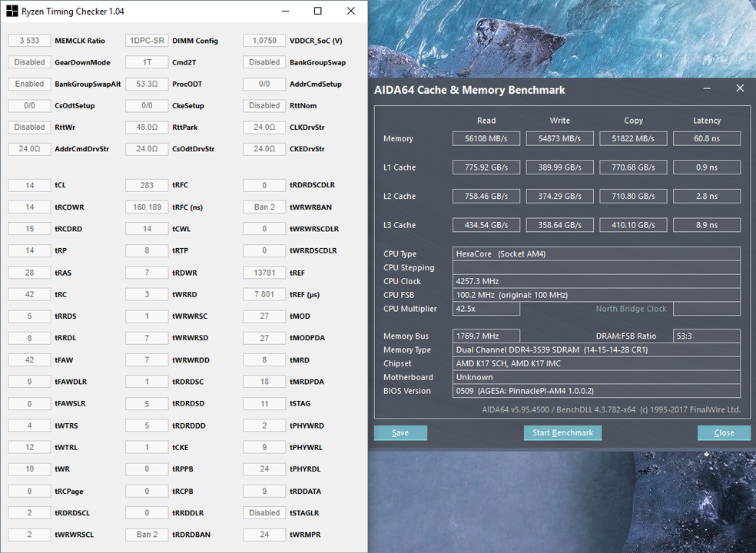The height and width of the screenshot is (553, 756).
Task: Click the GearDownMode Disabled field
Action: [x=29, y=62]
